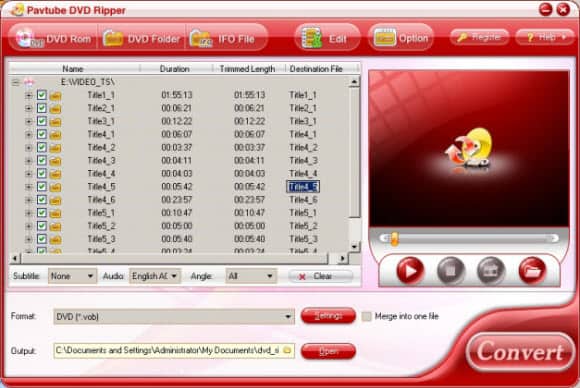Viewport: 580px width, 388px height.
Task: Uncheck the Title4_5 checkbox
Action: tap(41, 186)
